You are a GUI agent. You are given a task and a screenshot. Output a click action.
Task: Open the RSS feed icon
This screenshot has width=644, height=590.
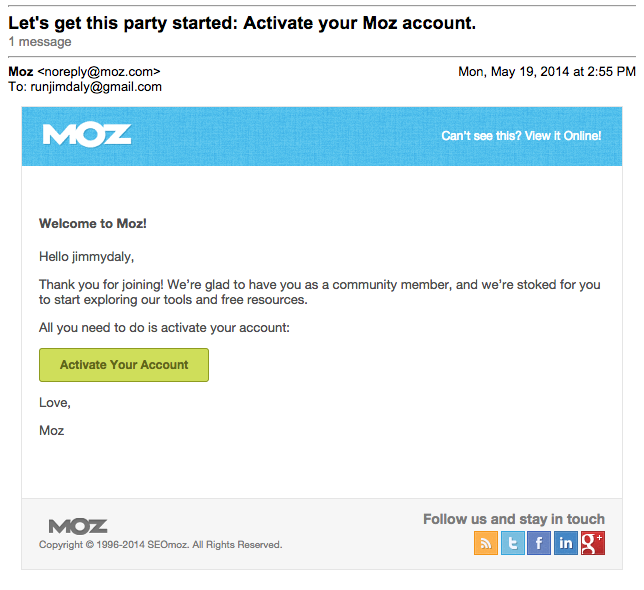(x=486, y=543)
